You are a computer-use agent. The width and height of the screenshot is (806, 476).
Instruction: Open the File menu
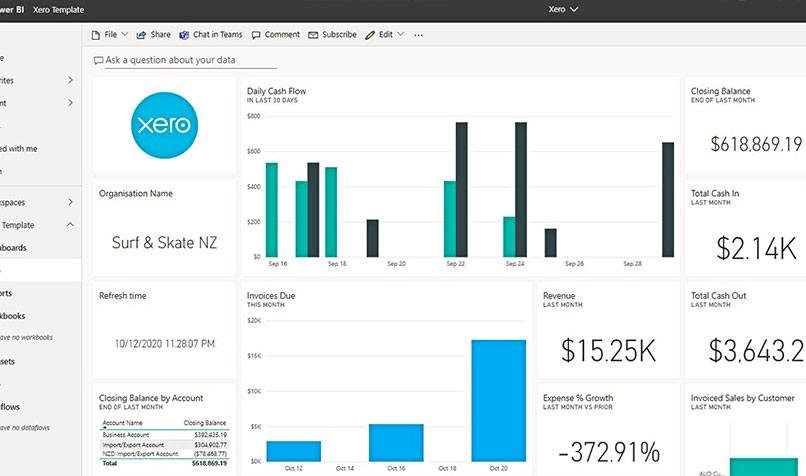(x=109, y=34)
